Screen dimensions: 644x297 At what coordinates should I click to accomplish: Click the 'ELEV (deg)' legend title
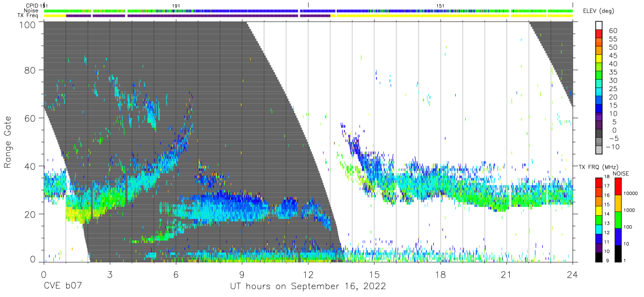[598, 11]
